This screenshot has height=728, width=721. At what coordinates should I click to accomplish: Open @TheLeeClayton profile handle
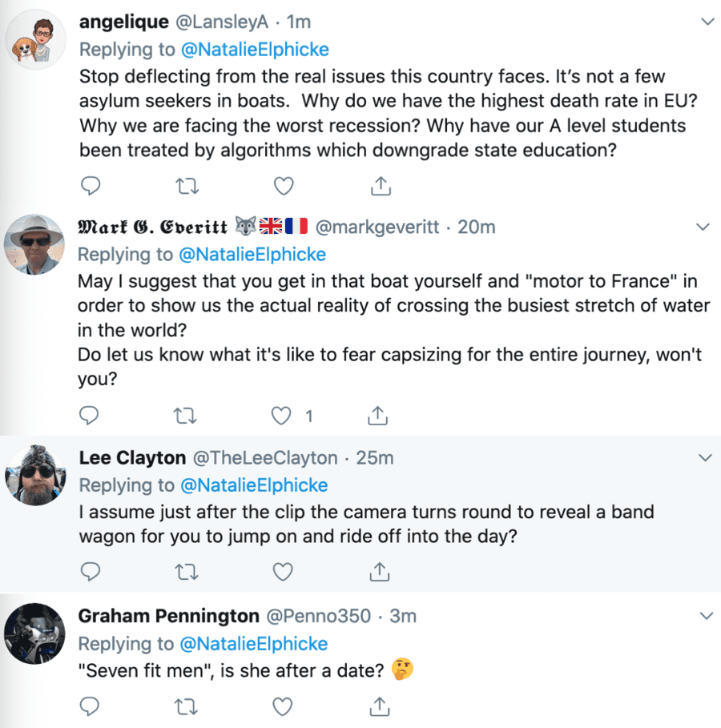pyautogui.click(x=264, y=458)
